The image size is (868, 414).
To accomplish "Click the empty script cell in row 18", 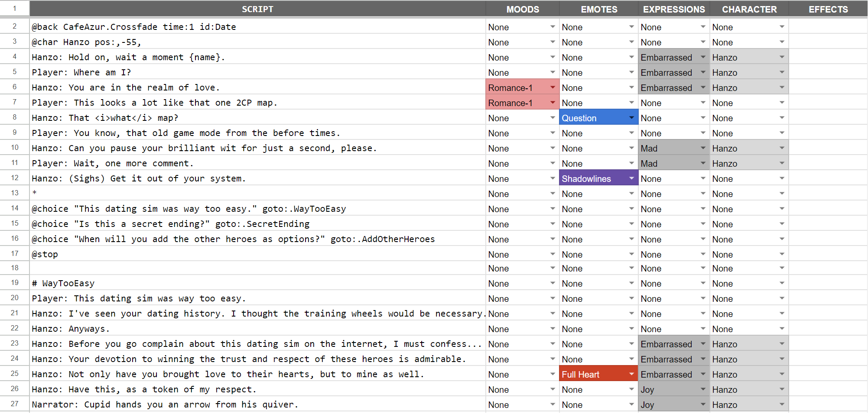I will pos(257,268).
